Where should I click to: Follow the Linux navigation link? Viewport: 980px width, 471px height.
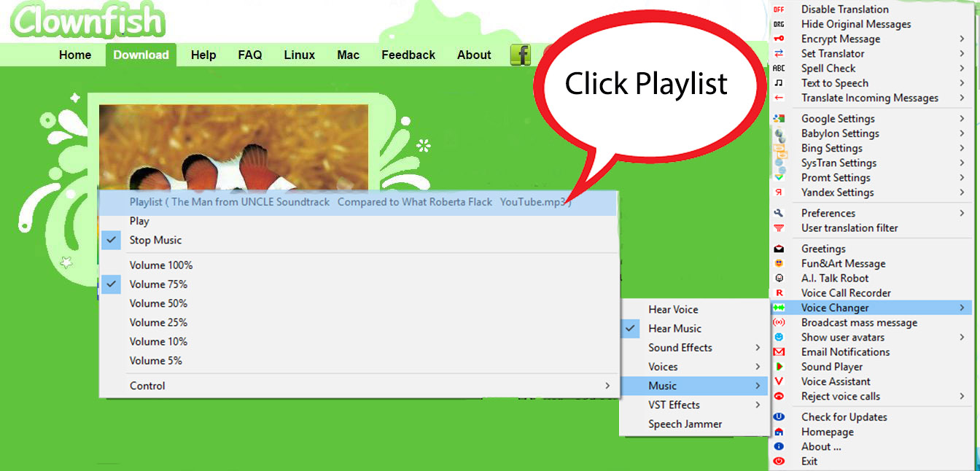pos(300,55)
